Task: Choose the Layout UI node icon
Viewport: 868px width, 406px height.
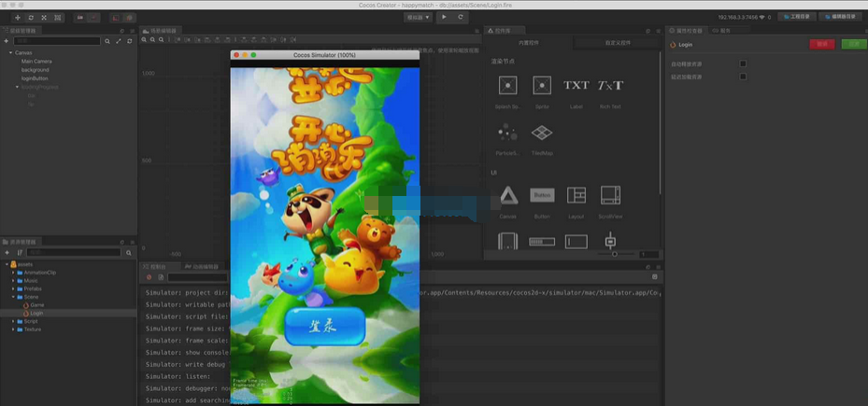Action: pos(576,195)
